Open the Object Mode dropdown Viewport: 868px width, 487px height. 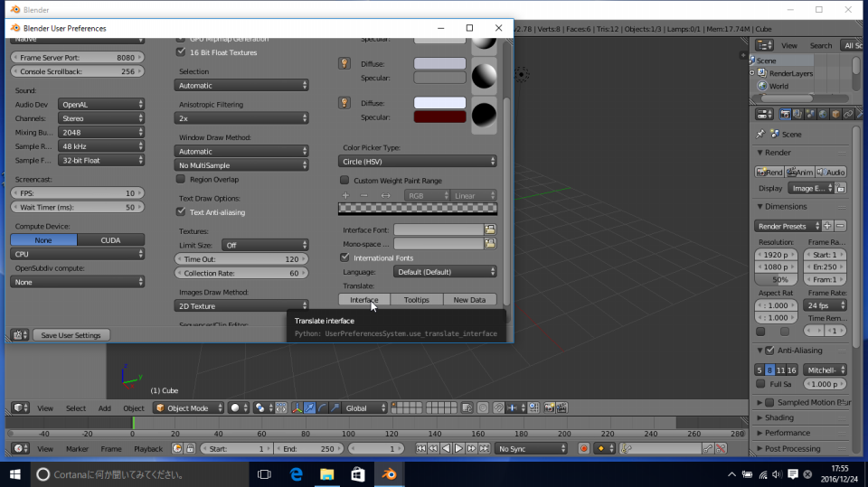pos(189,407)
